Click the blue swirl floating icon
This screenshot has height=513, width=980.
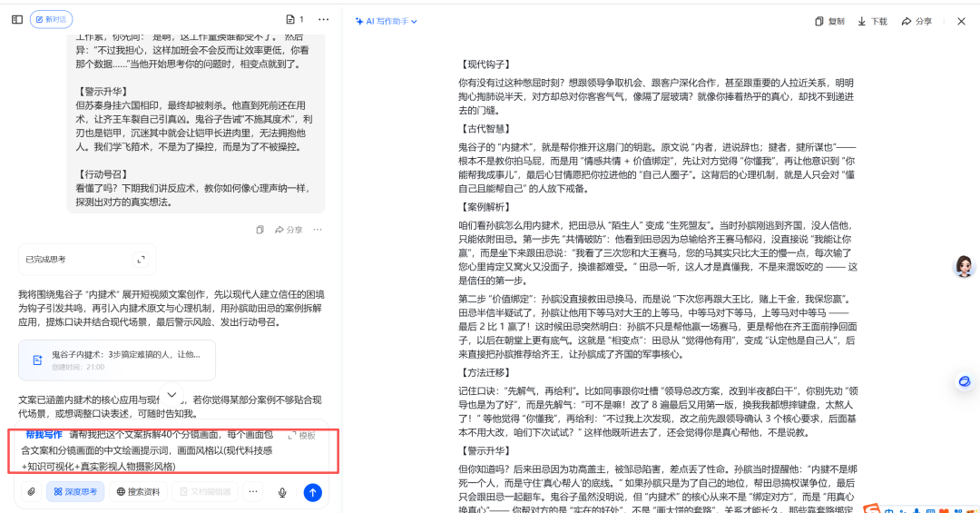[965, 381]
